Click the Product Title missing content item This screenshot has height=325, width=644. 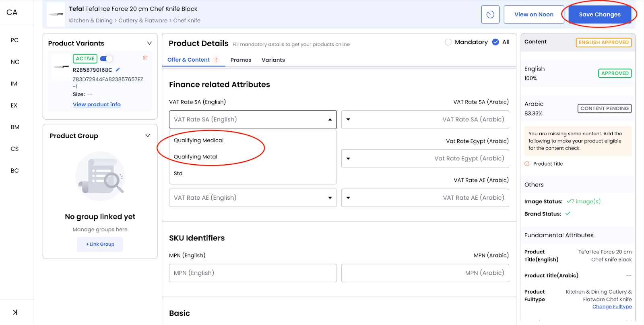click(548, 164)
